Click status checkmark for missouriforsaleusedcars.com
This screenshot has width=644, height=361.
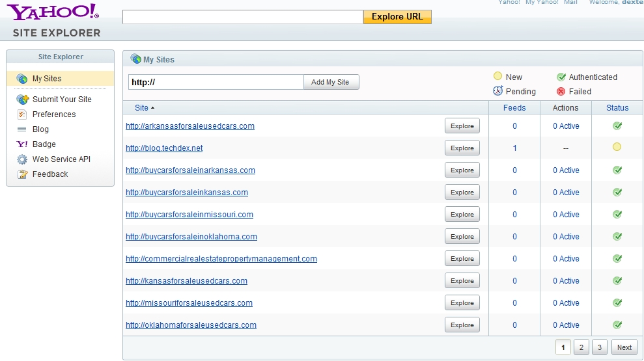[617, 303]
